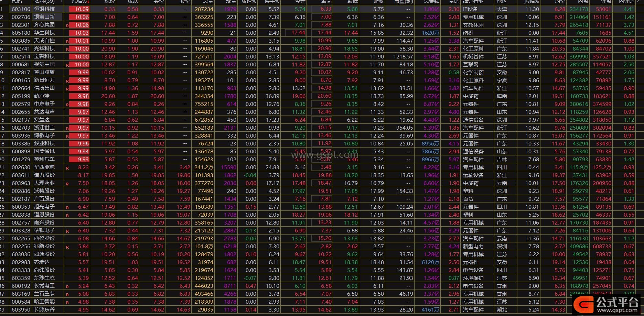The height and width of the screenshot is (316, 644).
Task: Select stock code 603333
Action: [x=21, y=270]
